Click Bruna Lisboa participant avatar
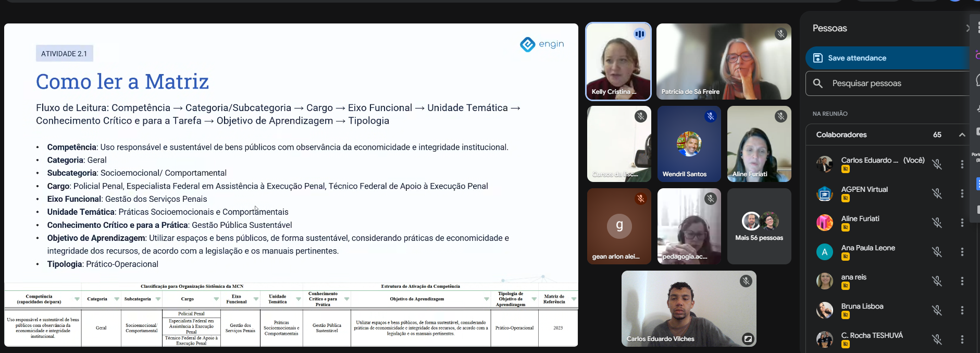The image size is (980, 353). [x=824, y=311]
